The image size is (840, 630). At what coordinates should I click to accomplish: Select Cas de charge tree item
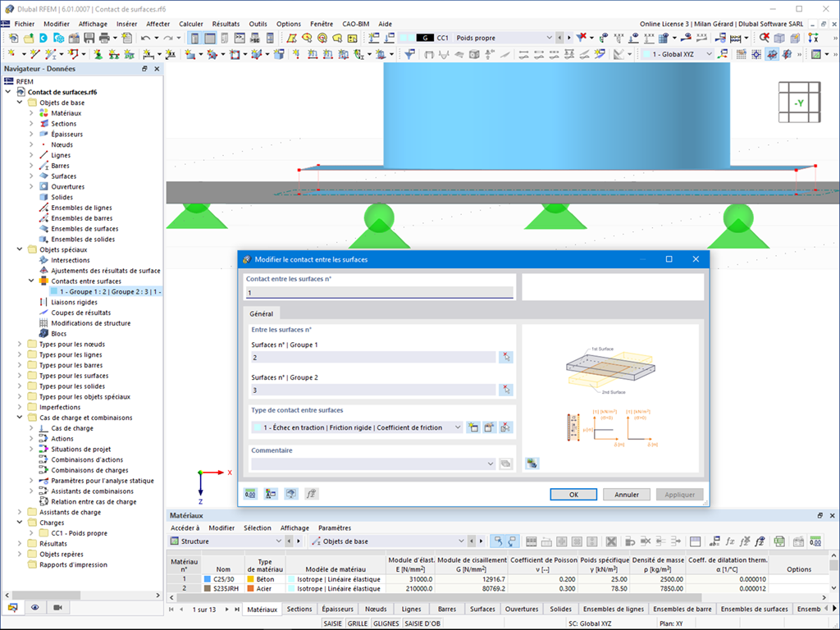tap(72, 428)
